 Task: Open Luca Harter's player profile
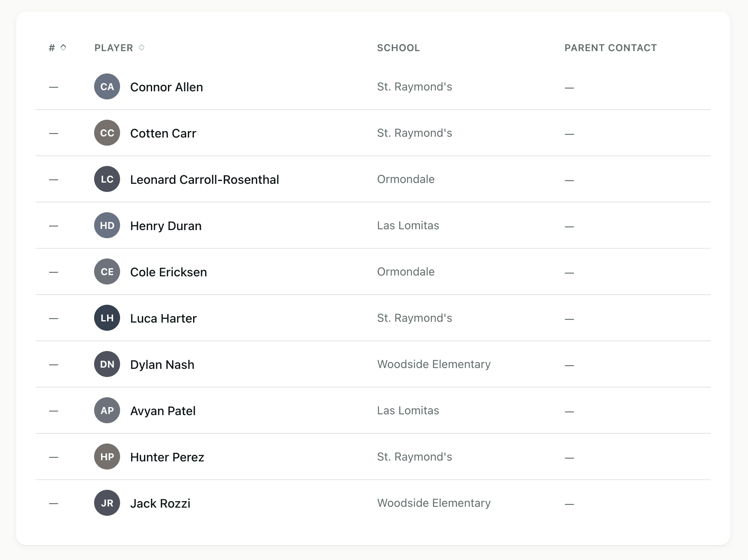pos(163,318)
